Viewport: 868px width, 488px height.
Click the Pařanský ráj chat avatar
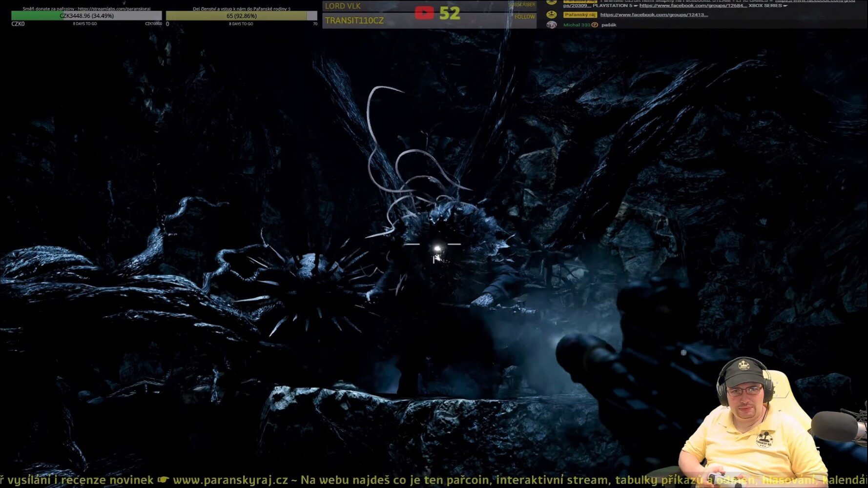[552, 15]
